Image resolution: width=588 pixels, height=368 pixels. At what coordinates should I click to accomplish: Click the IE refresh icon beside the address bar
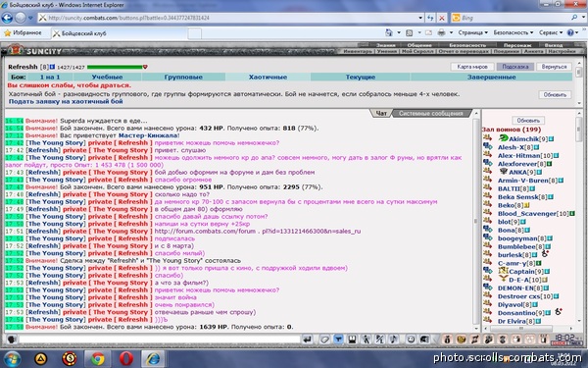pos(430,18)
